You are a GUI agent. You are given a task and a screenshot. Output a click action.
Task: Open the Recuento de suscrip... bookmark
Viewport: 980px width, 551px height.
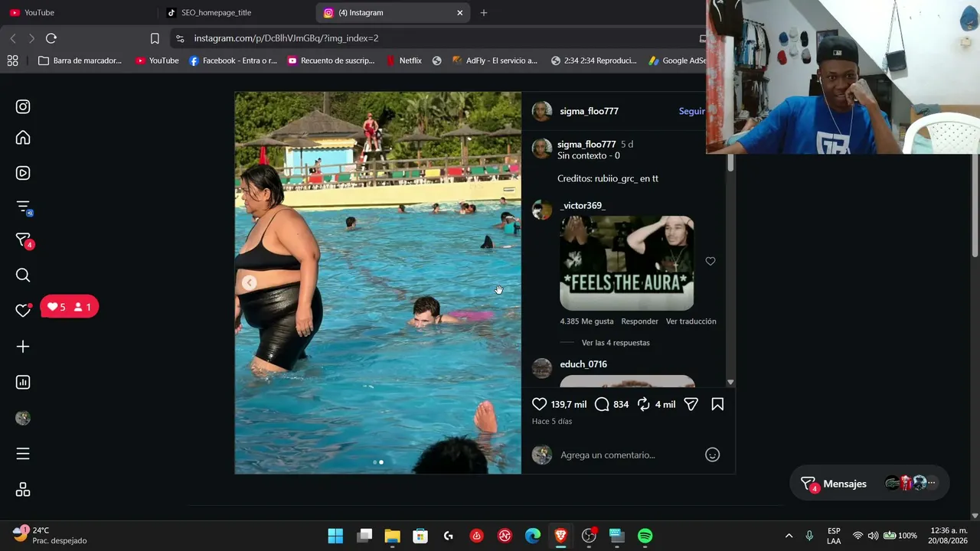(331, 60)
